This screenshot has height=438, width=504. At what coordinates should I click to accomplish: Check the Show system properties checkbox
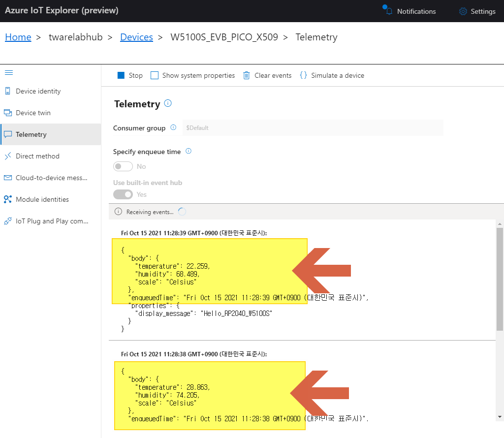click(155, 75)
